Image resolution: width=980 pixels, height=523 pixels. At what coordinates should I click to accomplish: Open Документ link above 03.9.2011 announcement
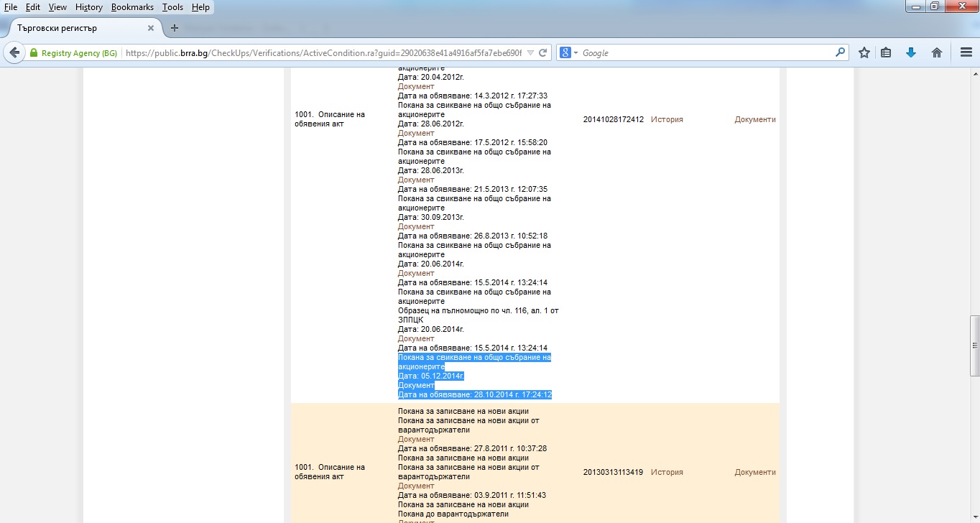point(416,486)
